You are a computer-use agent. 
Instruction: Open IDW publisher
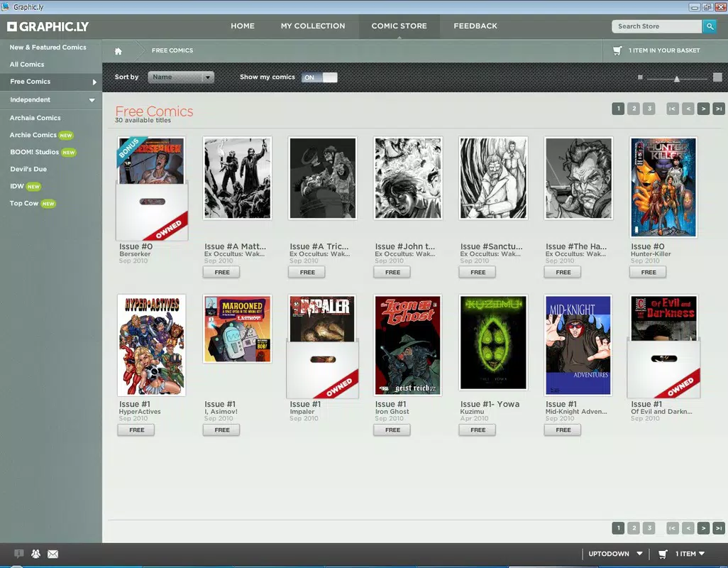tap(17, 186)
